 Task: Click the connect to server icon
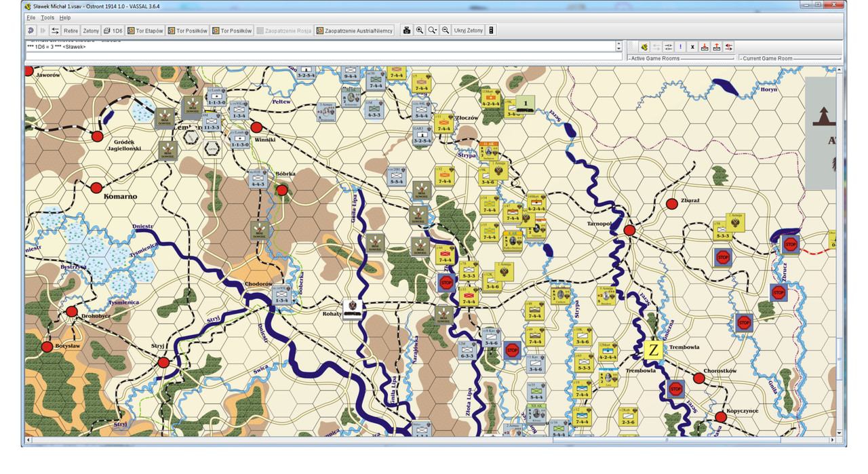tap(644, 47)
